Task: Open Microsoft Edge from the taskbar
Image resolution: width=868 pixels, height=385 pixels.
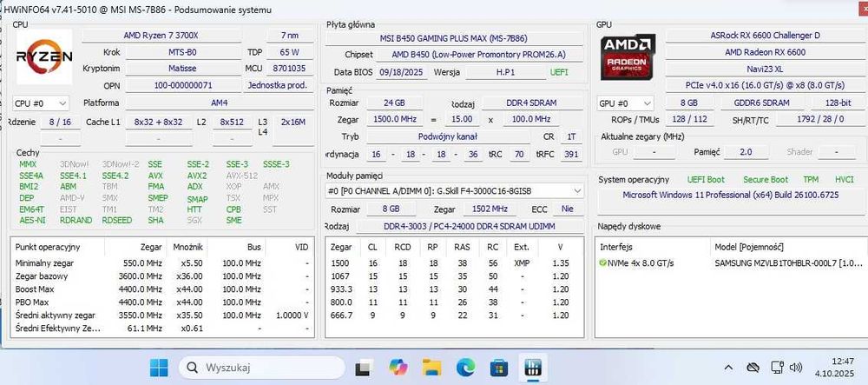Action: click(465, 368)
